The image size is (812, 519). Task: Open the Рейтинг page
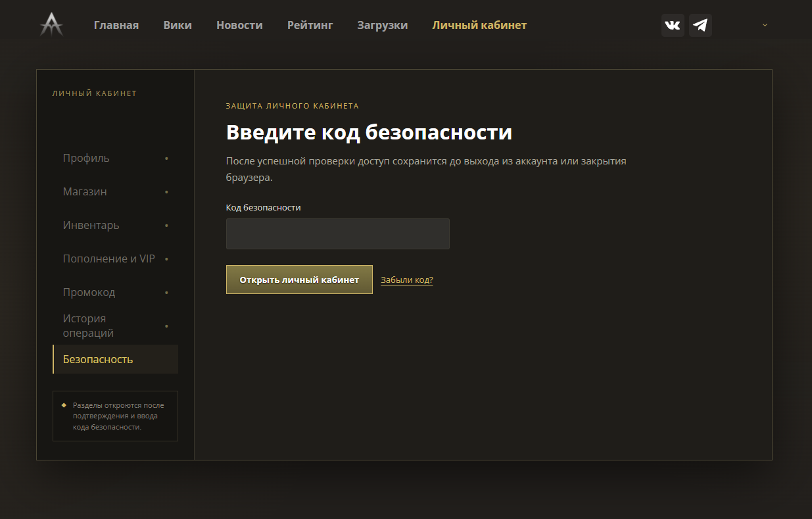point(310,25)
